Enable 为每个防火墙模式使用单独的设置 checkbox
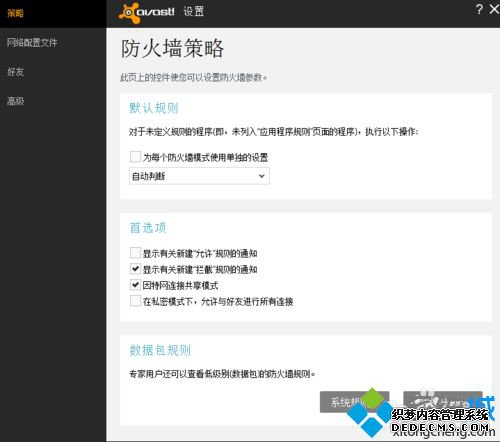 point(135,157)
